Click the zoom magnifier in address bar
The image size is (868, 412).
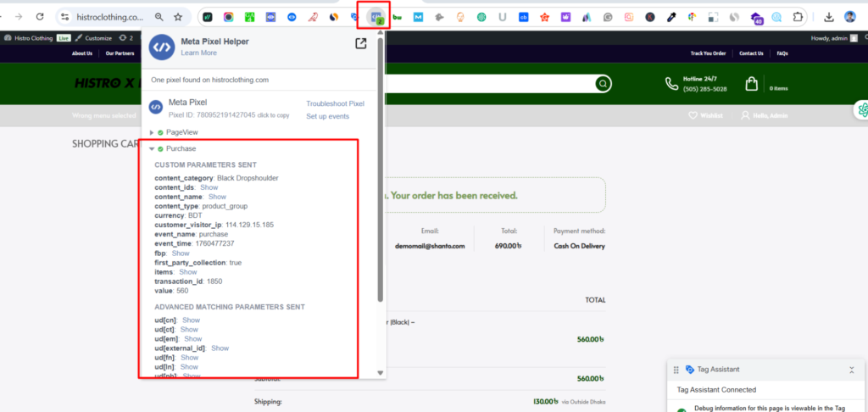click(x=159, y=17)
